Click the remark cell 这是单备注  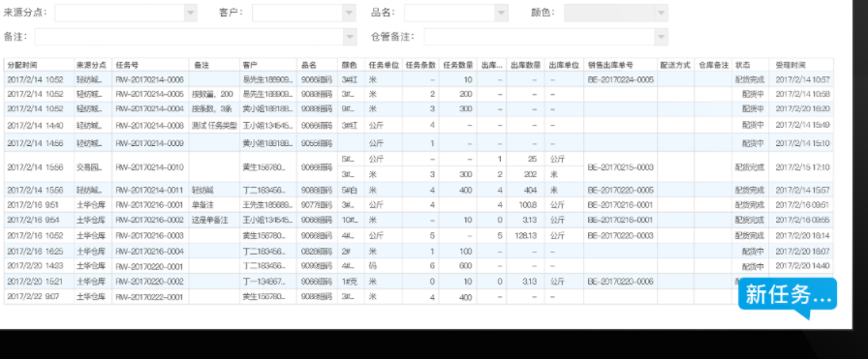(214, 221)
